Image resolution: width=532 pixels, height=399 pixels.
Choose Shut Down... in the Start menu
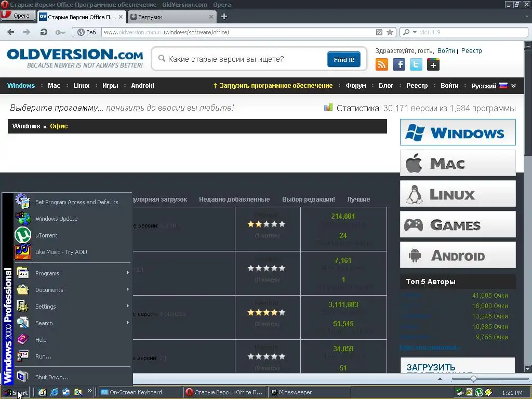pyautogui.click(x=73, y=377)
